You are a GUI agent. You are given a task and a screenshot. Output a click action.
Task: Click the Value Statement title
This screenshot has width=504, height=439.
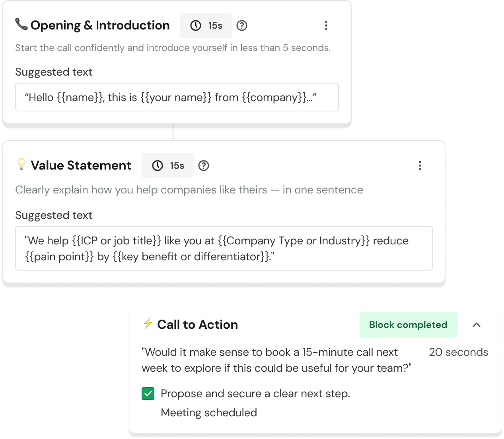(x=81, y=166)
